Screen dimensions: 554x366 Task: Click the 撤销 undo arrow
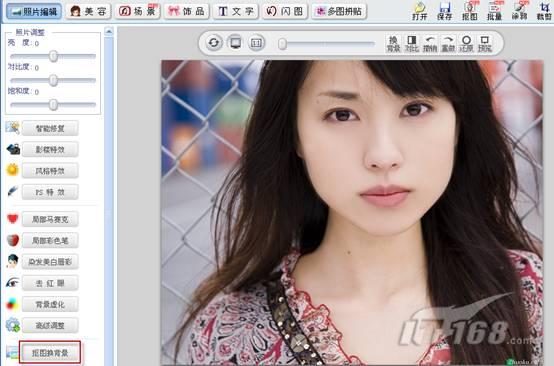tap(430, 44)
